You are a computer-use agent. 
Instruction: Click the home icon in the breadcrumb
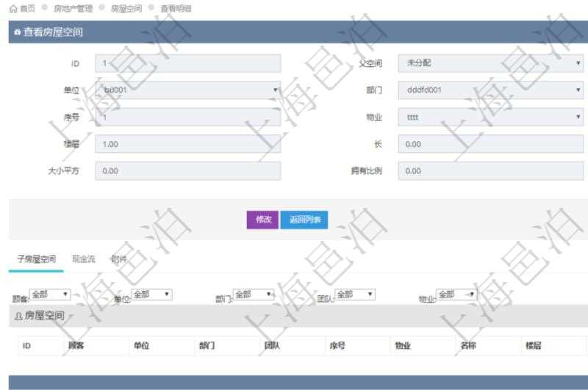point(13,9)
